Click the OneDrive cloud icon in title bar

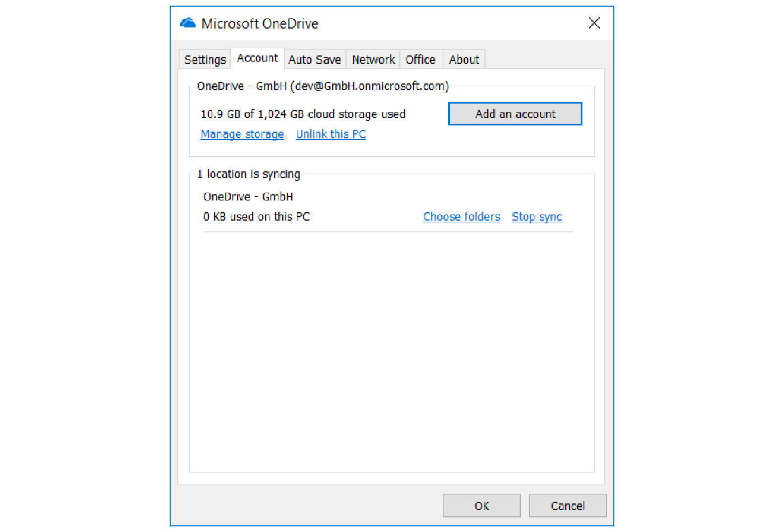pyautogui.click(x=188, y=23)
